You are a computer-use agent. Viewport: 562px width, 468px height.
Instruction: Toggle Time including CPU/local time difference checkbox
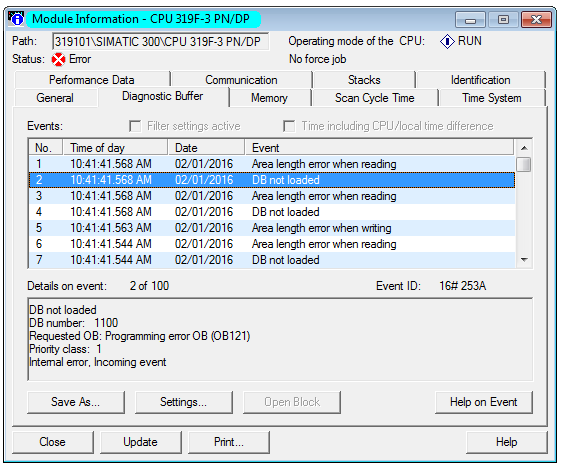(289, 126)
